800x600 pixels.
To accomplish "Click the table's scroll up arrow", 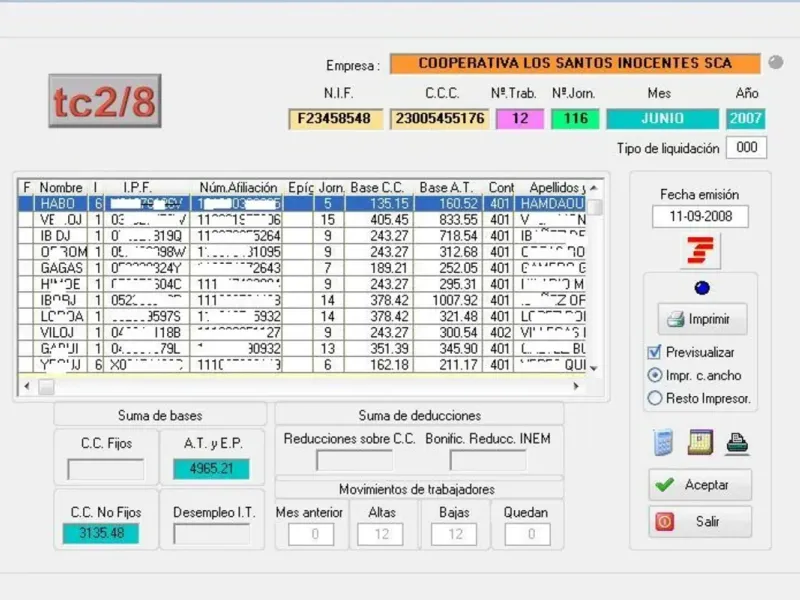I will [593, 188].
